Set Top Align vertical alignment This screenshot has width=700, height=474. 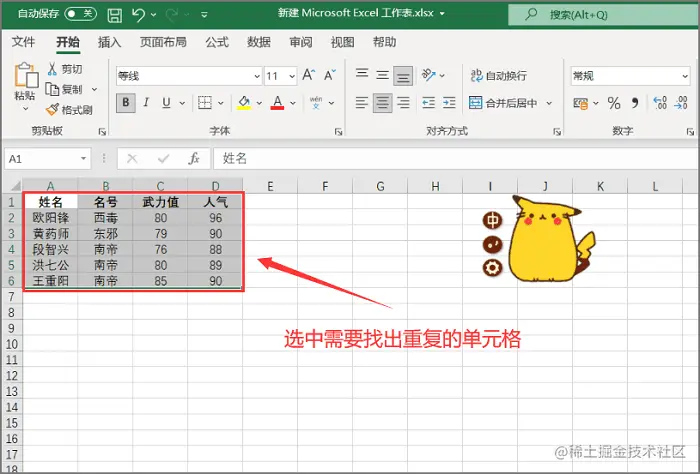coord(362,75)
